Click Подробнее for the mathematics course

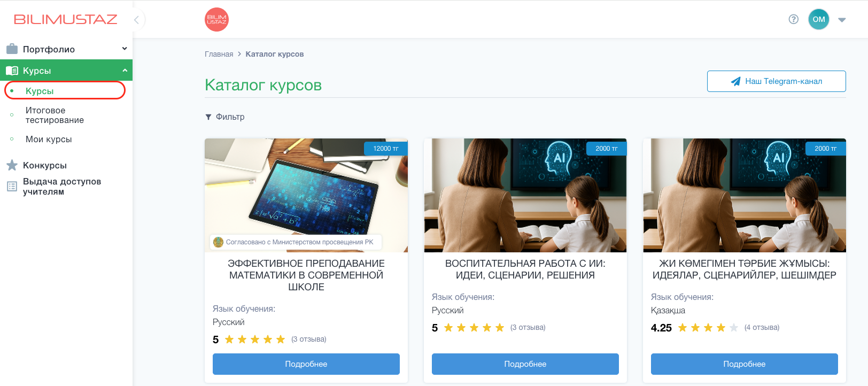(306, 364)
